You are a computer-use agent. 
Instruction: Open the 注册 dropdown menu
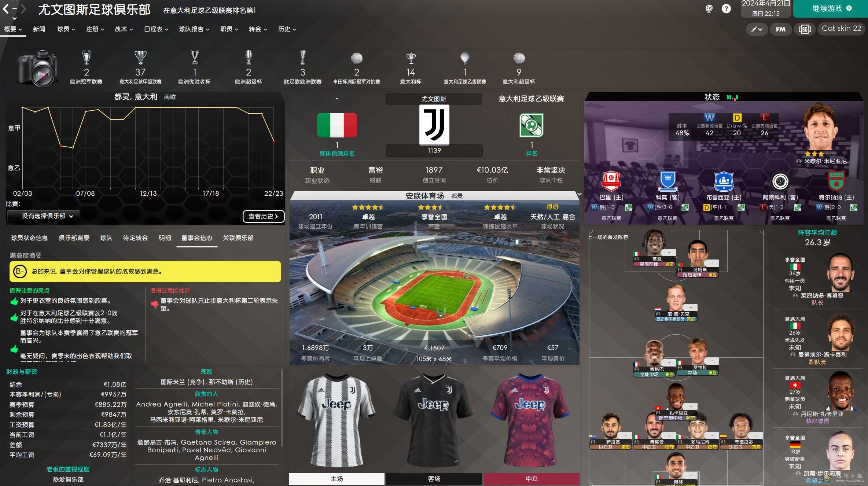pyautogui.click(x=95, y=29)
